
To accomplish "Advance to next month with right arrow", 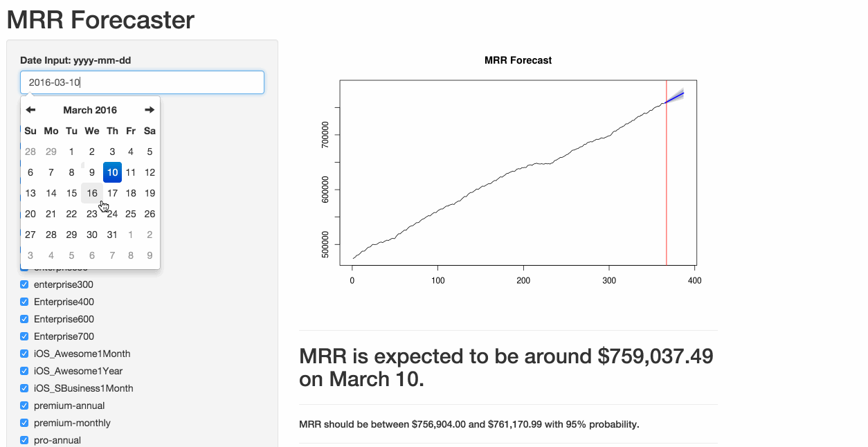I will (150, 110).
